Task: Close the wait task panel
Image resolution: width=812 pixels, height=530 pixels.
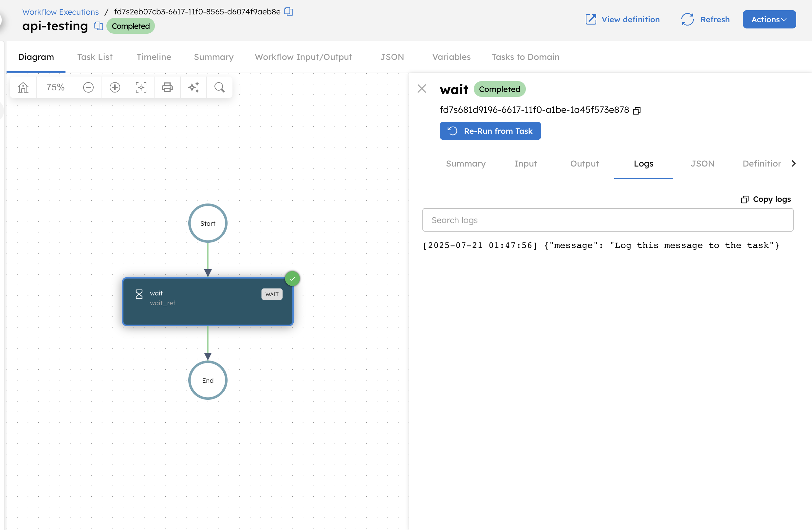Action: tap(422, 89)
